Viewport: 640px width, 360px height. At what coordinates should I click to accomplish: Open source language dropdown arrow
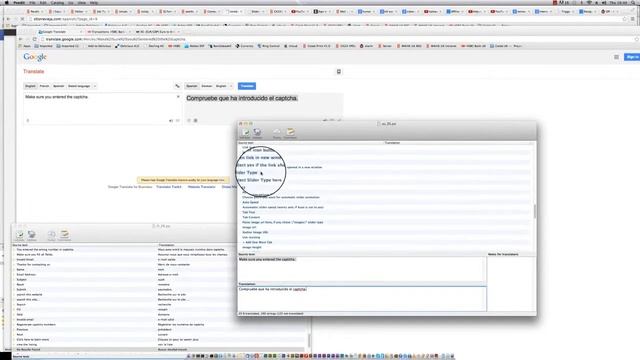(x=95, y=86)
